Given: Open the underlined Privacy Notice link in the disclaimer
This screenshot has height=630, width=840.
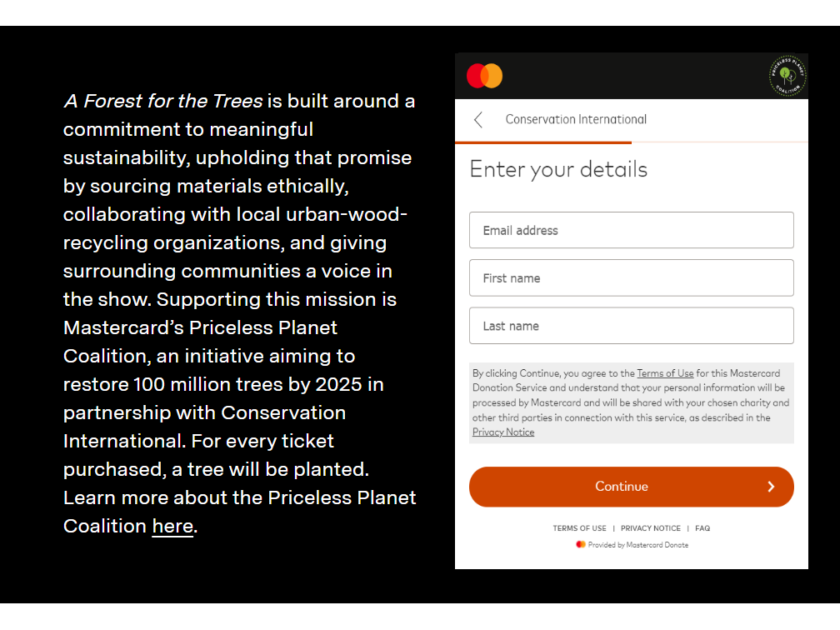Looking at the screenshot, I should [x=503, y=432].
